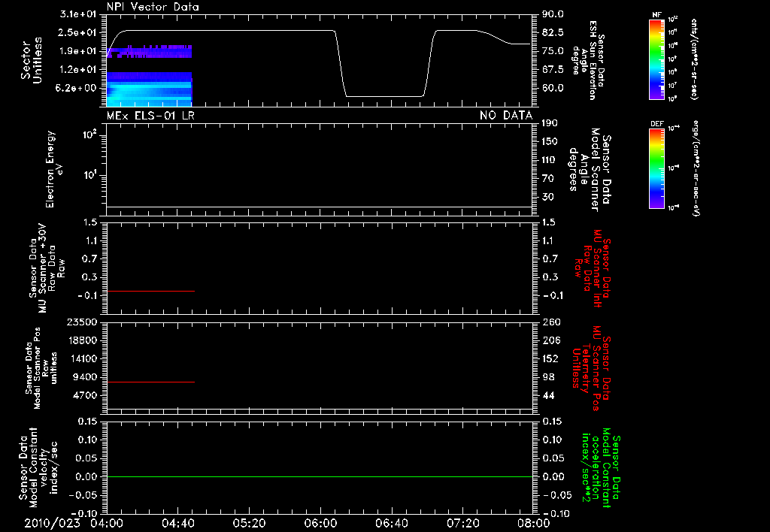770x532 pixels.
Task: Click the red "MU Scanner Int Raw Data" label
Action: tap(593, 268)
